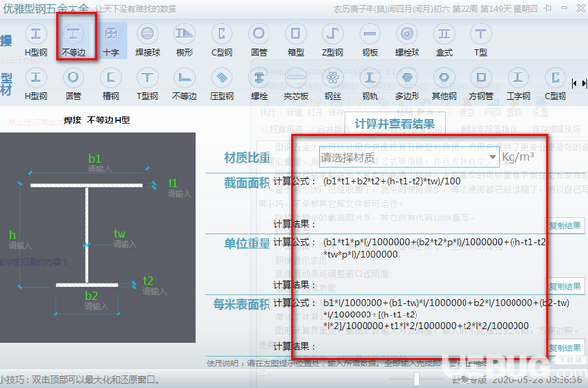Click the tw 请输入 input field
Image resolution: width=588 pixels, height=388 pixels.
pos(124,244)
